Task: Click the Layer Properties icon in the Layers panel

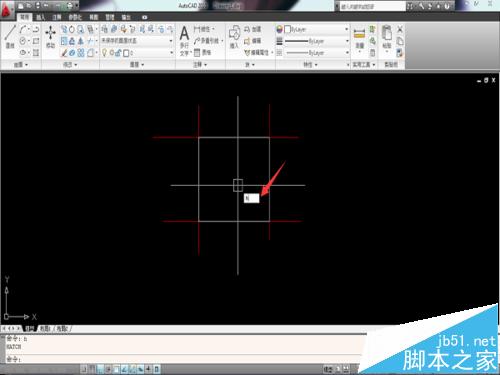Action: coord(104,29)
